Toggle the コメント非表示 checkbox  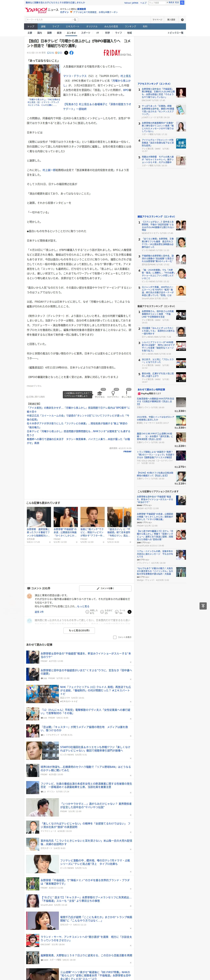coord(115,637)
